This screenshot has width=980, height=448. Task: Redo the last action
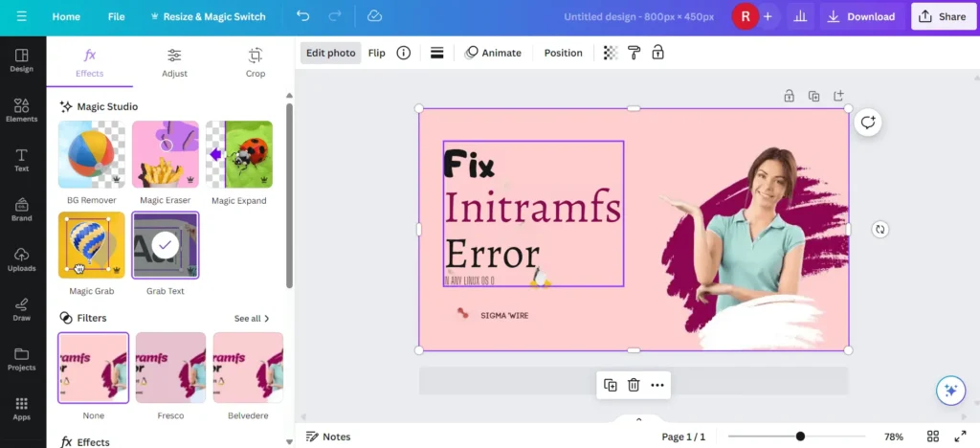tap(335, 16)
